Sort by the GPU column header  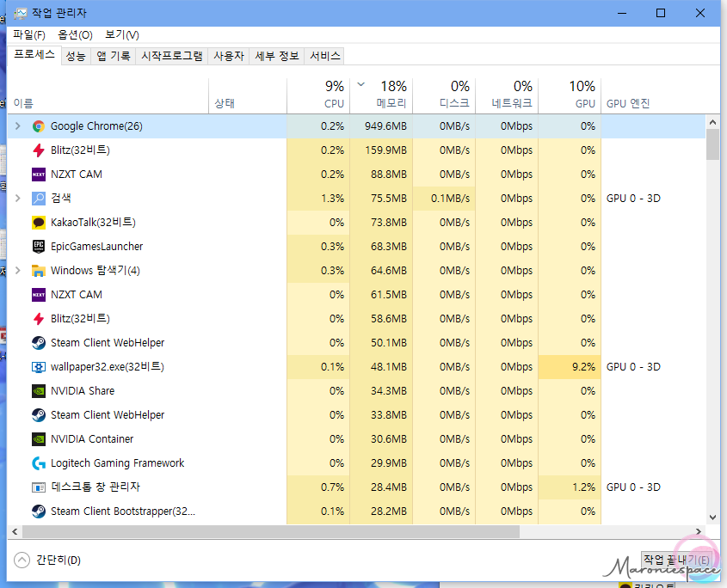point(570,95)
